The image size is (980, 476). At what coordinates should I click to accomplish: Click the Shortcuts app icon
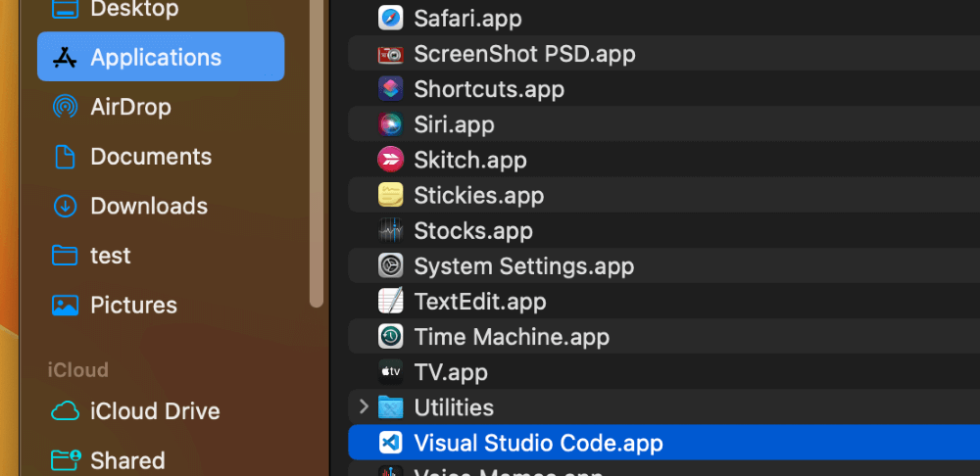(391, 89)
